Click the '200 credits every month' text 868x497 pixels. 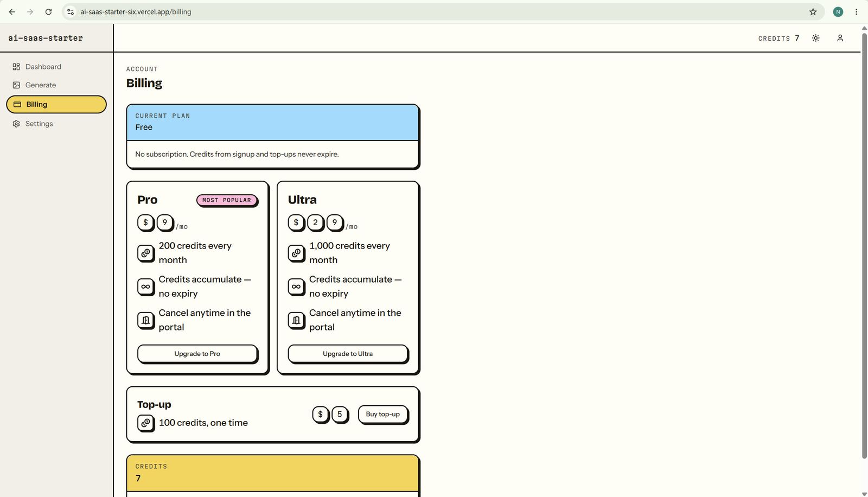195,253
